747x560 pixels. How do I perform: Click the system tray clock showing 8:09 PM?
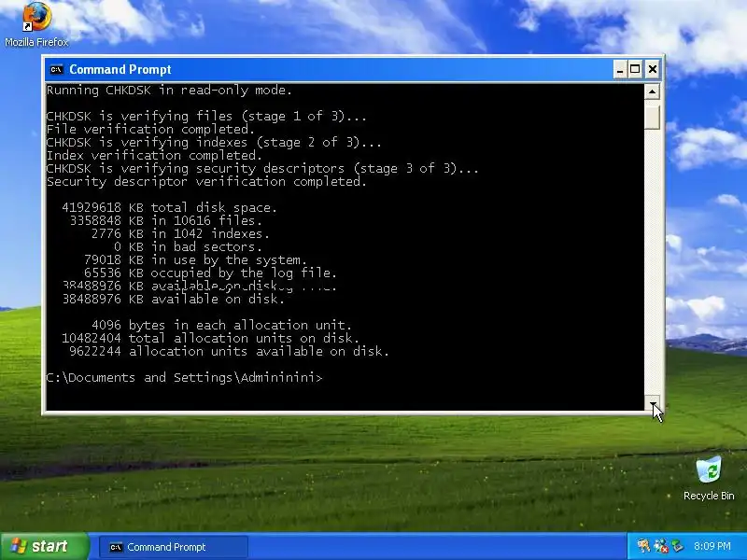(712, 546)
